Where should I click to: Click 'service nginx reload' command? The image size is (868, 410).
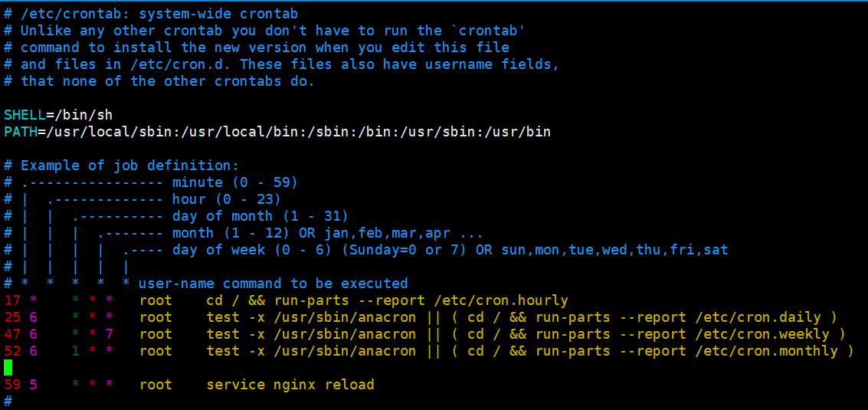290,385
